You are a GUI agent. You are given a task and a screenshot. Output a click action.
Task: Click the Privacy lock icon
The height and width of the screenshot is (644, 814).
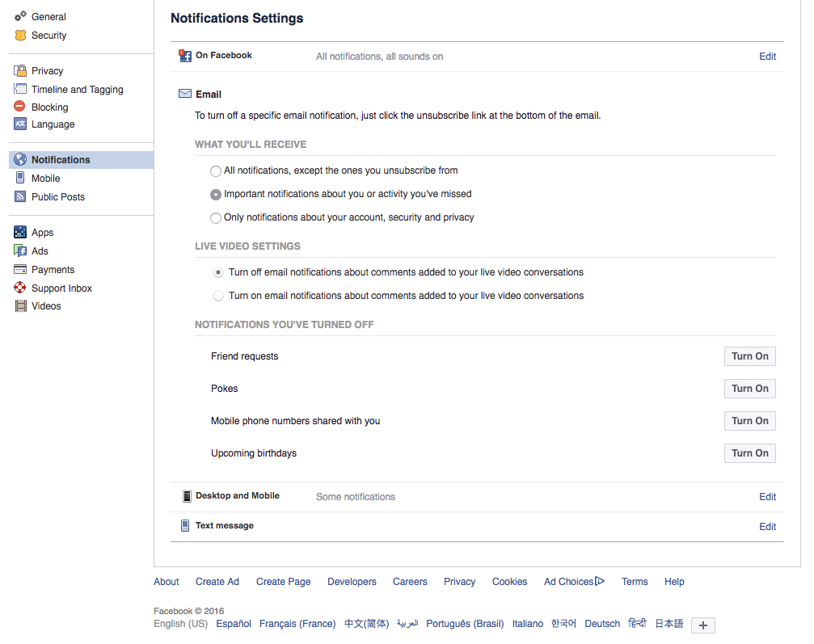coord(20,71)
